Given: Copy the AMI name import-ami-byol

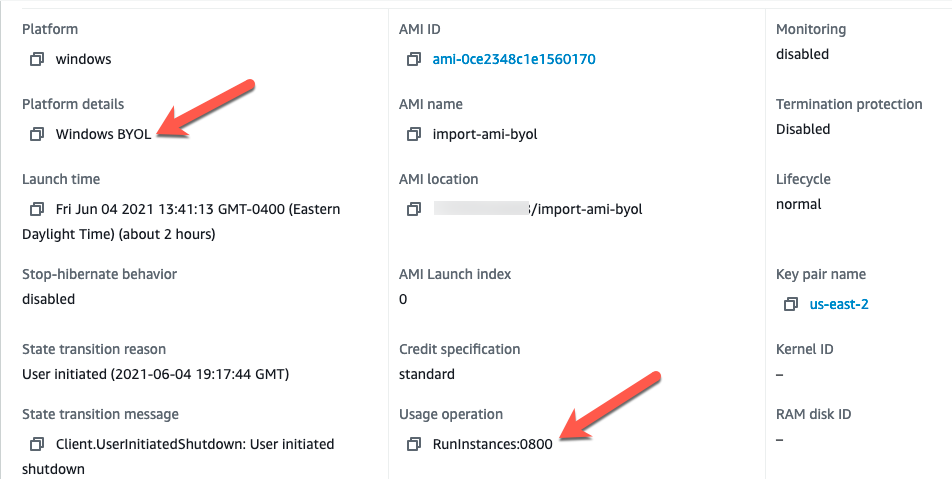Looking at the screenshot, I should pyautogui.click(x=413, y=134).
